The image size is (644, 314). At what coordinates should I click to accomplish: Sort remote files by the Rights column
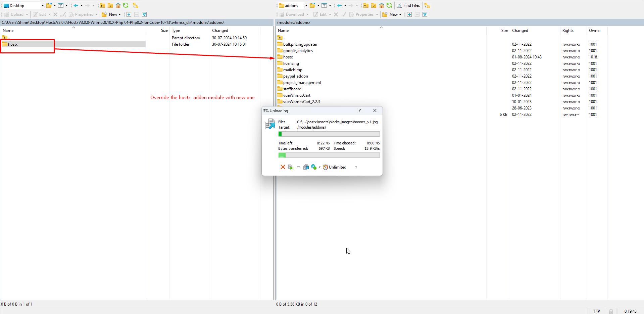tap(568, 31)
